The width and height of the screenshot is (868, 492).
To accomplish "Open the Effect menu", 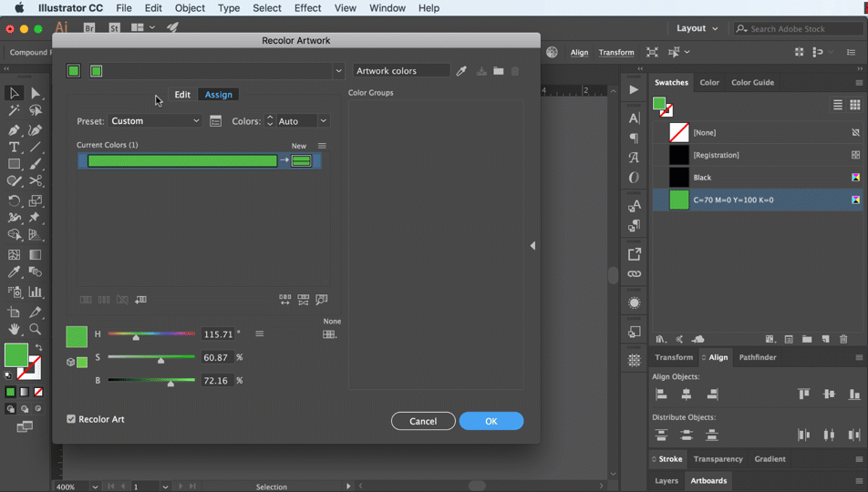I will pos(307,8).
